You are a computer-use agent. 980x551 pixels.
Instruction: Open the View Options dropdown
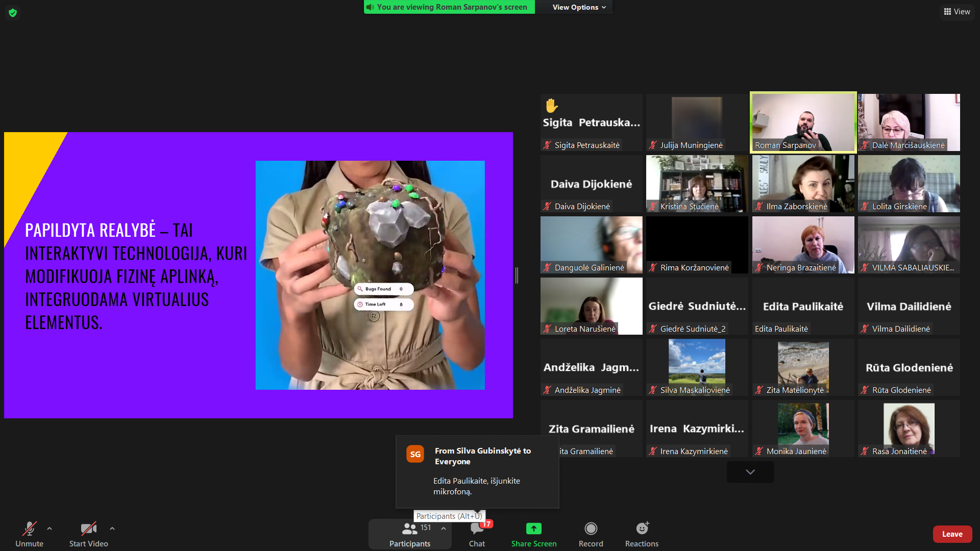point(579,7)
